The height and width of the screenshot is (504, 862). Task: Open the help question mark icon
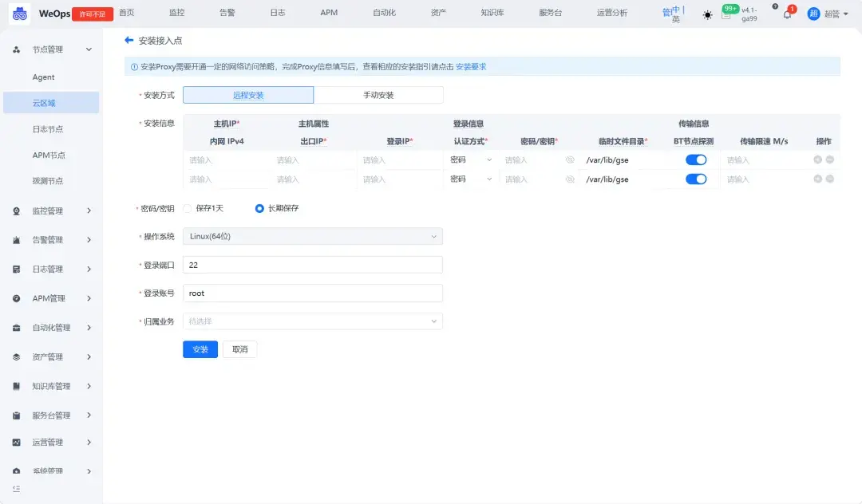click(774, 6)
